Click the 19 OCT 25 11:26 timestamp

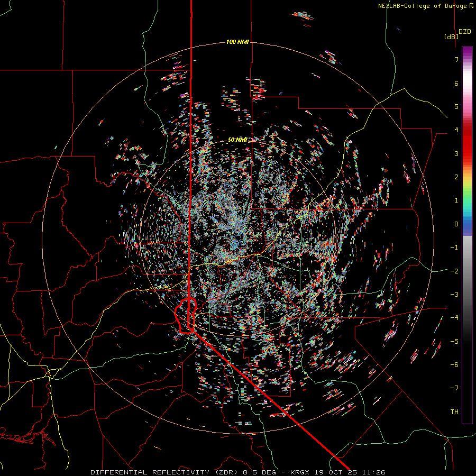click(x=350, y=472)
